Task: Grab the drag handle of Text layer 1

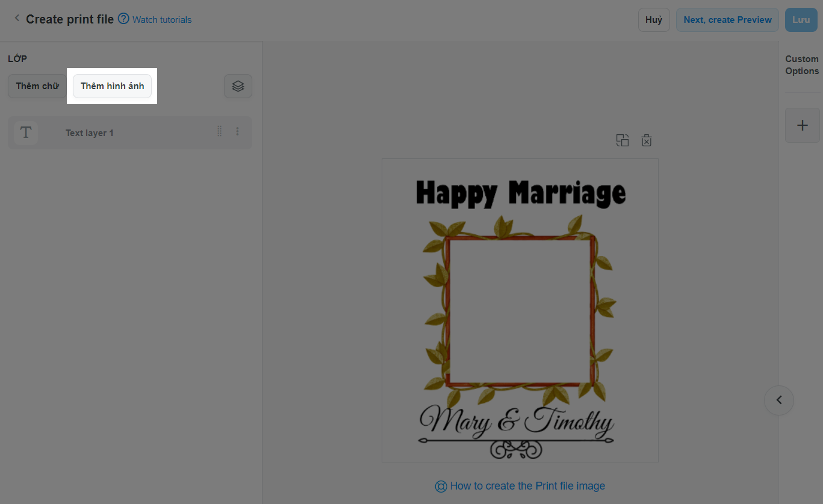Action: click(x=220, y=131)
